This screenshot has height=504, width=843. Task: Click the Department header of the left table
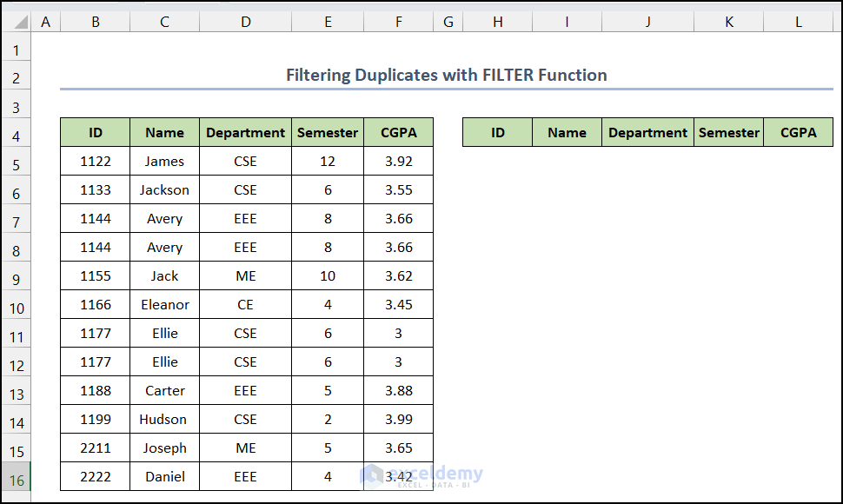(245, 132)
